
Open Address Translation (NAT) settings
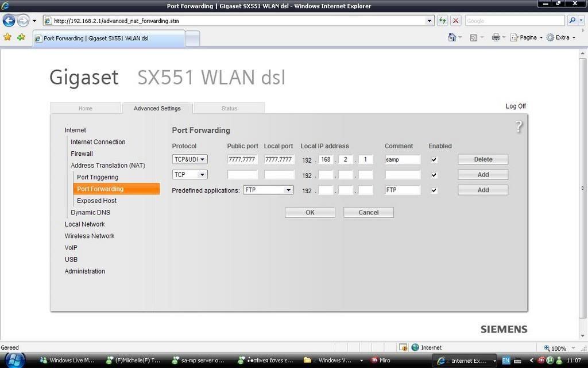[107, 165]
